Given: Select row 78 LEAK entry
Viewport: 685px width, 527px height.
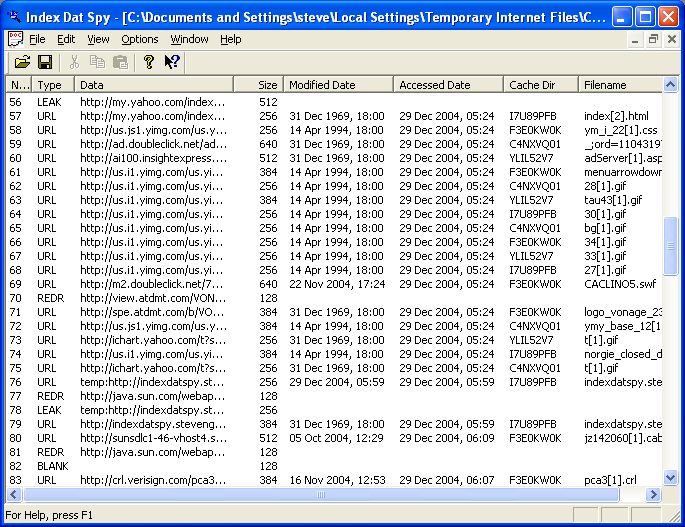Looking at the screenshot, I should coord(334,410).
